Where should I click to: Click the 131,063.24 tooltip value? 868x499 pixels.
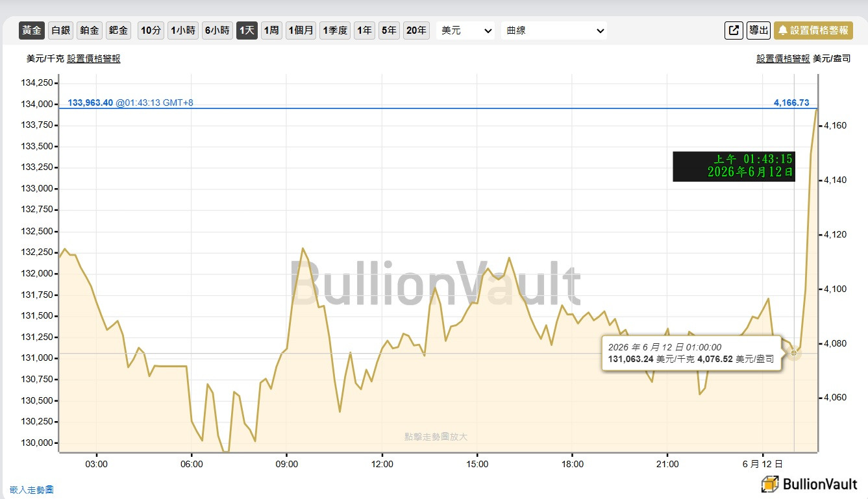[x=631, y=359]
